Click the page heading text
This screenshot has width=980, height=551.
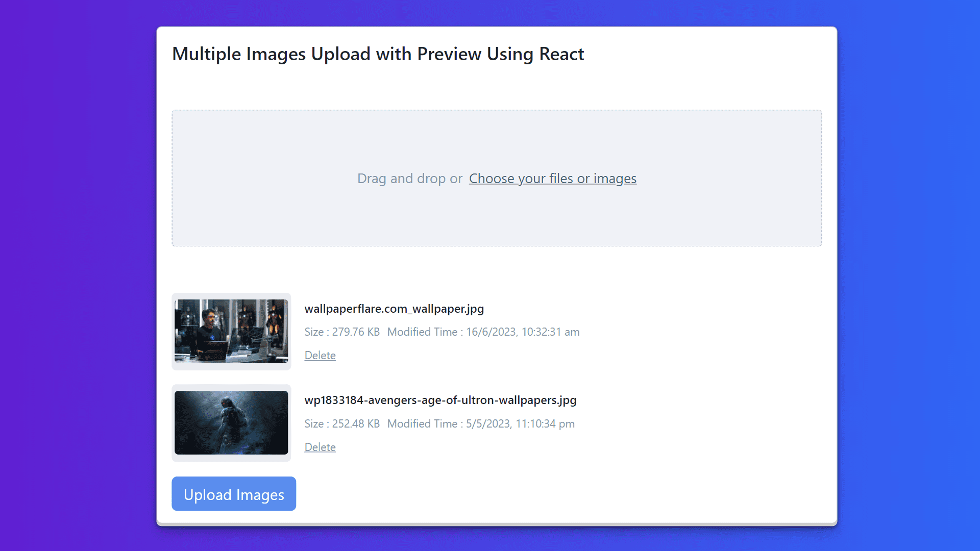click(x=378, y=54)
